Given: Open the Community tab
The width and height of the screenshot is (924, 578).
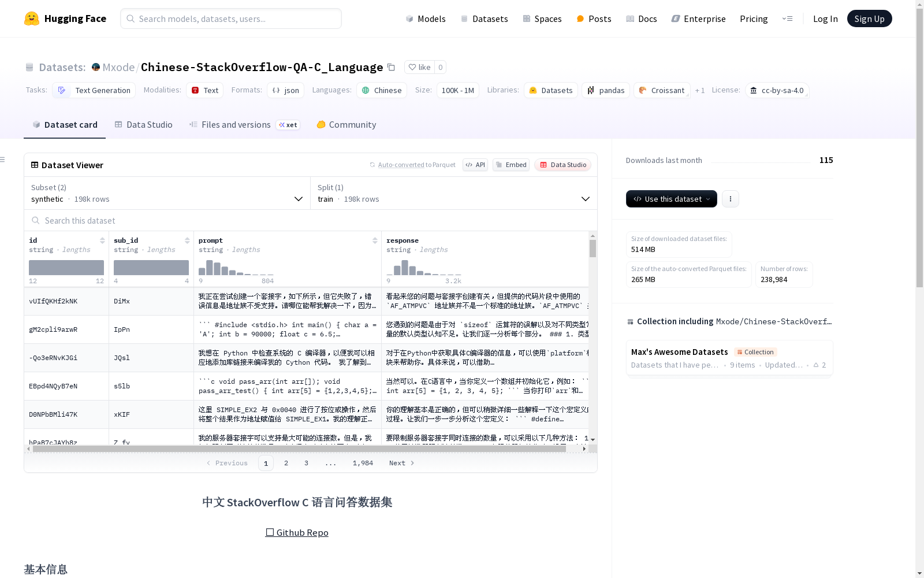Looking at the screenshot, I should point(346,125).
